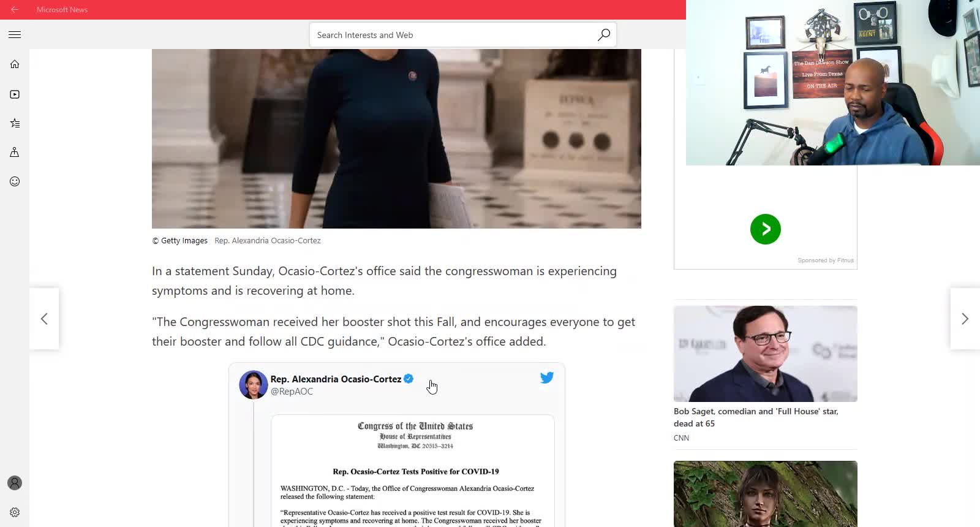980x527 pixels.
Task: Open the hamburger navigation menu
Action: click(15, 35)
